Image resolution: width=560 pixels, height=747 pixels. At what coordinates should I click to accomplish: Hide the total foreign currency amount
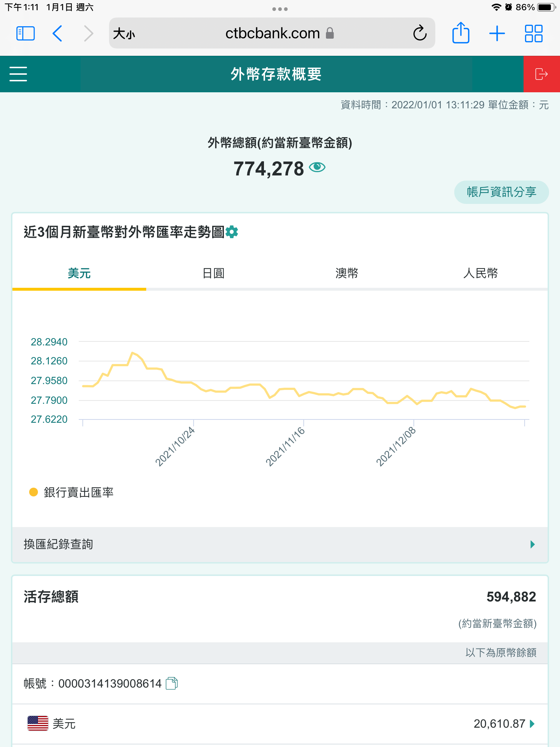[x=317, y=167]
